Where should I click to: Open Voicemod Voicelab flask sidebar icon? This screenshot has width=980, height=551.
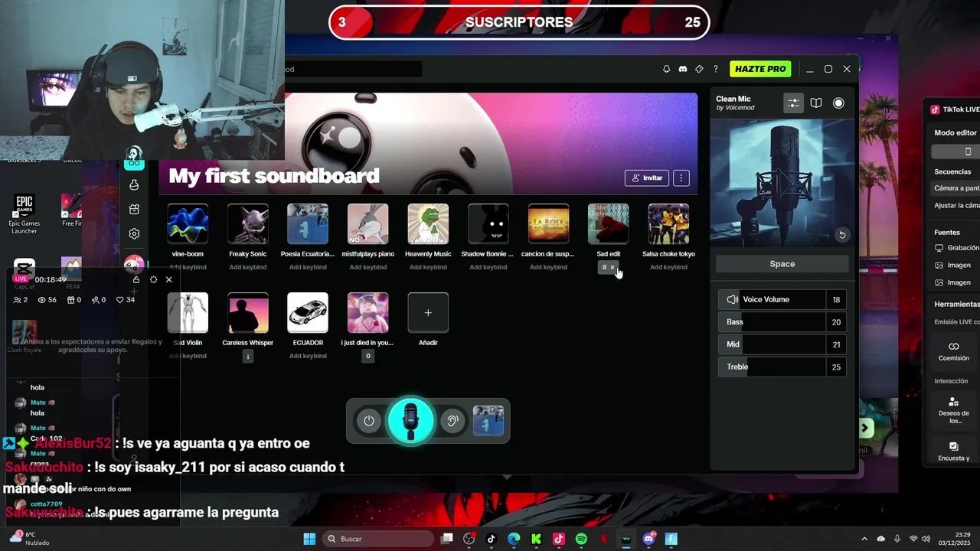(x=134, y=184)
